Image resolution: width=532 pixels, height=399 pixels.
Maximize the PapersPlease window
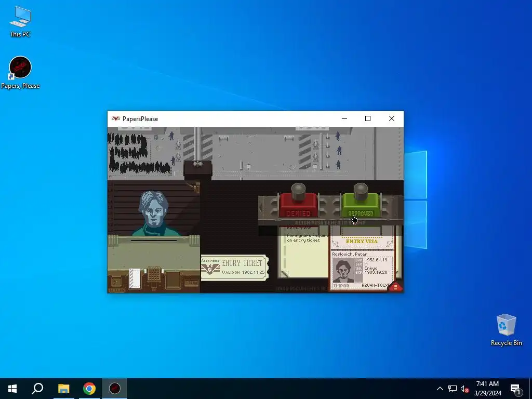coord(368,118)
